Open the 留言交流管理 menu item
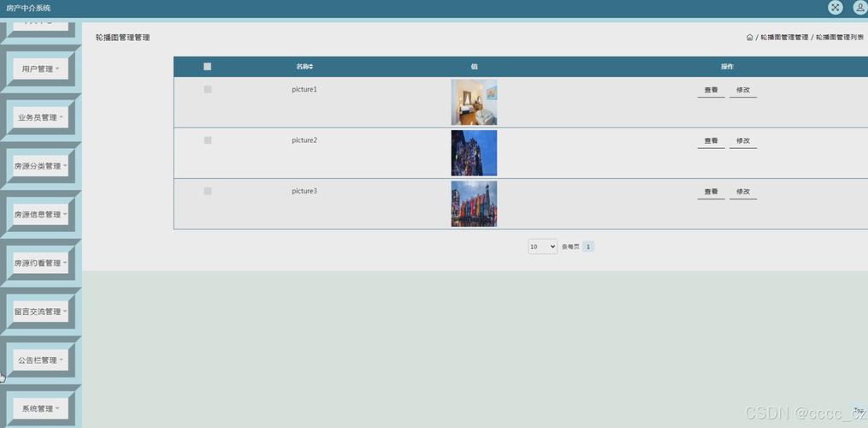The width and height of the screenshot is (868, 428). 40,312
